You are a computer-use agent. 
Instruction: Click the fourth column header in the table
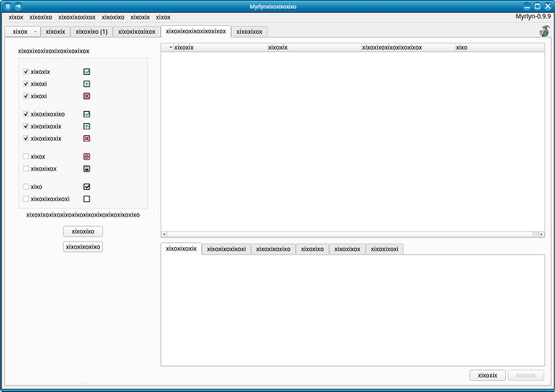462,48
